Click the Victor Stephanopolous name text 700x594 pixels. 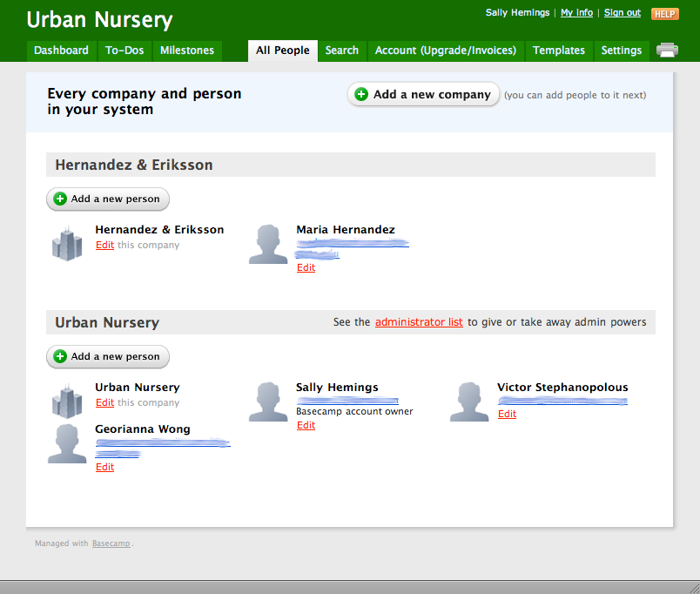click(x=562, y=388)
